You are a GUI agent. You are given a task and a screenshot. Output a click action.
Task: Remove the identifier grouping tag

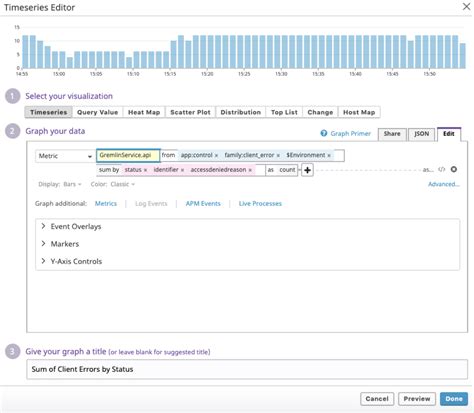182,170
